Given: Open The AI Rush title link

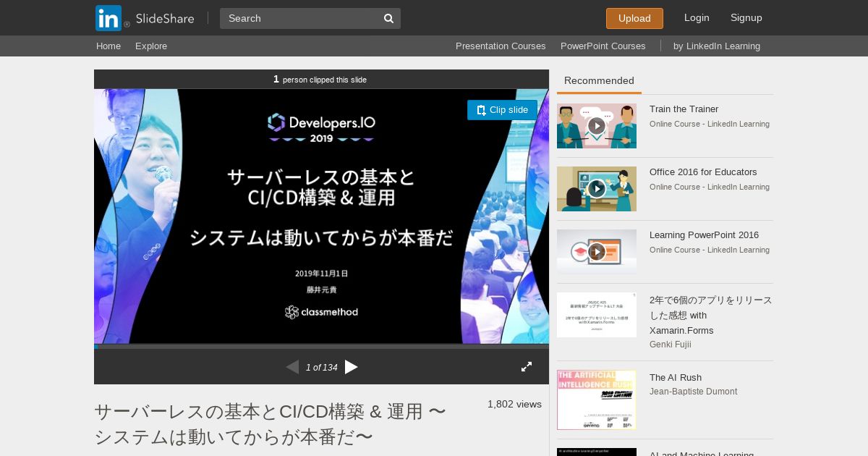Looking at the screenshot, I should pos(676,378).
